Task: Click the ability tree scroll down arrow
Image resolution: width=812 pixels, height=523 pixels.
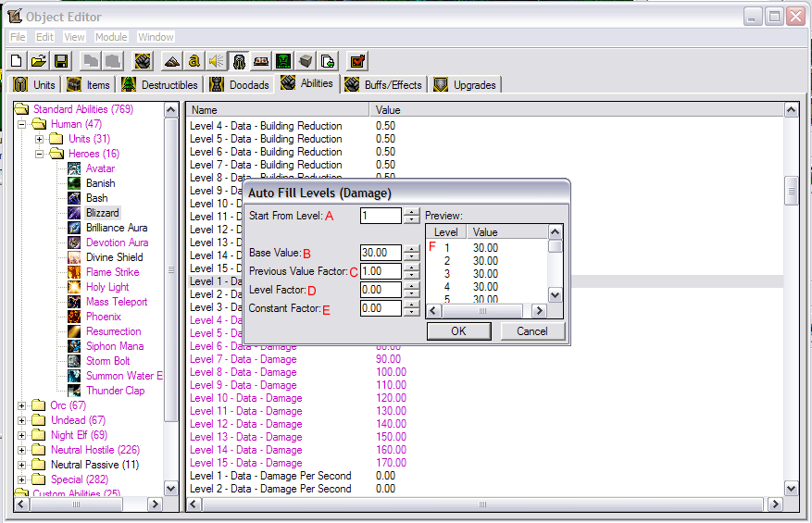Action: pos(171,489)
